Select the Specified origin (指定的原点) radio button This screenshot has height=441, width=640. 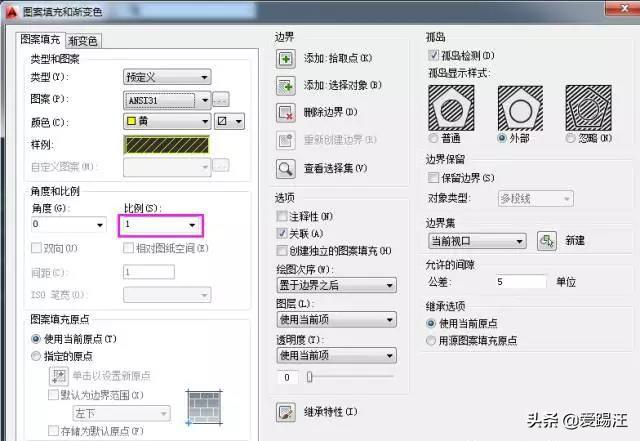pyautogui.click(x=36, y=356)
